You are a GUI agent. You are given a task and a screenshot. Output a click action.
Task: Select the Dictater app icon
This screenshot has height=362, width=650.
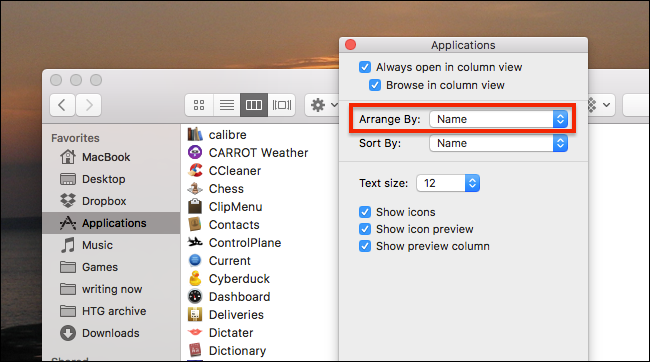tap(195, 332)
